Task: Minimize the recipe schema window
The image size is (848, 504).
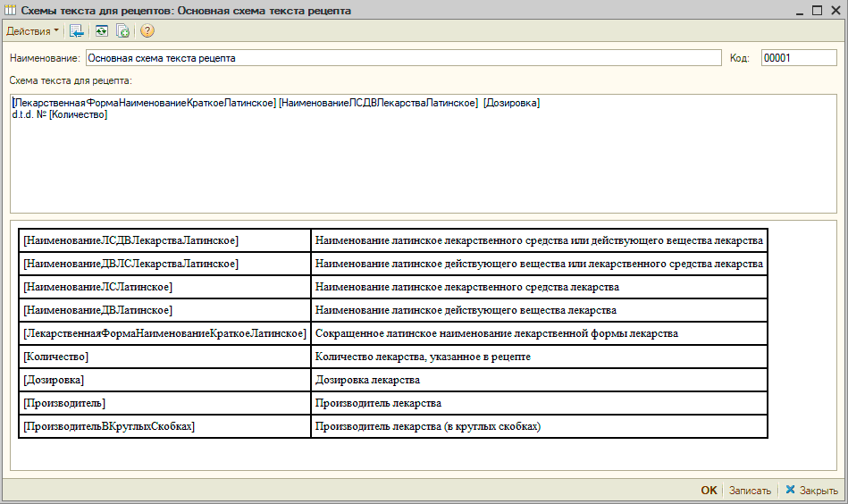Action: (x=798, y=10)
